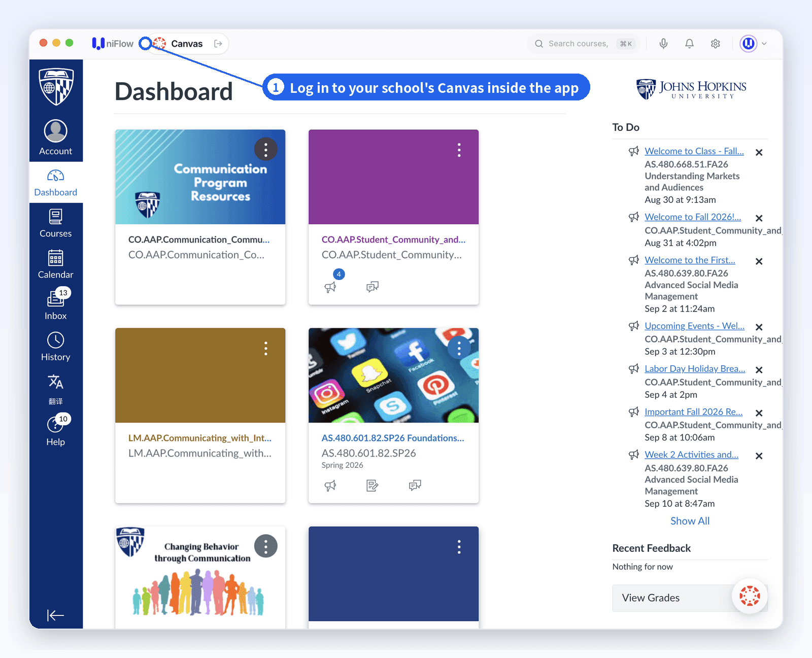Open announcements icon on AS.480.601.82.SP26 card

[x=330, y=486]
